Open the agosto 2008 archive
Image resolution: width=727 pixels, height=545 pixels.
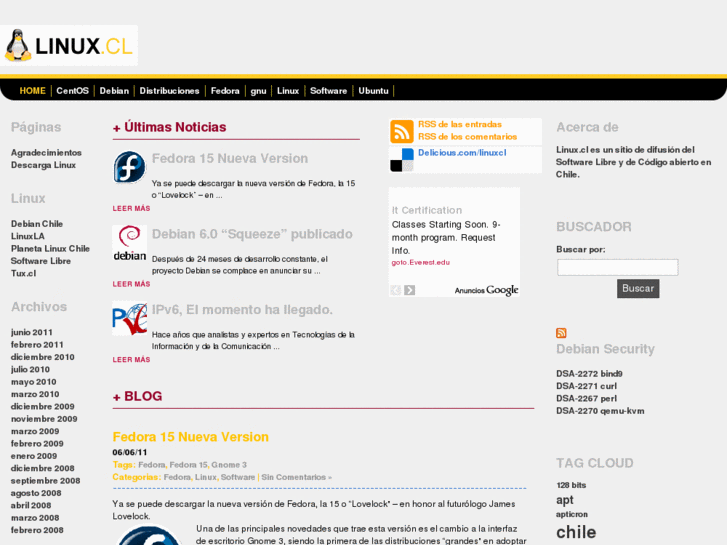click(x=36, y=493)
